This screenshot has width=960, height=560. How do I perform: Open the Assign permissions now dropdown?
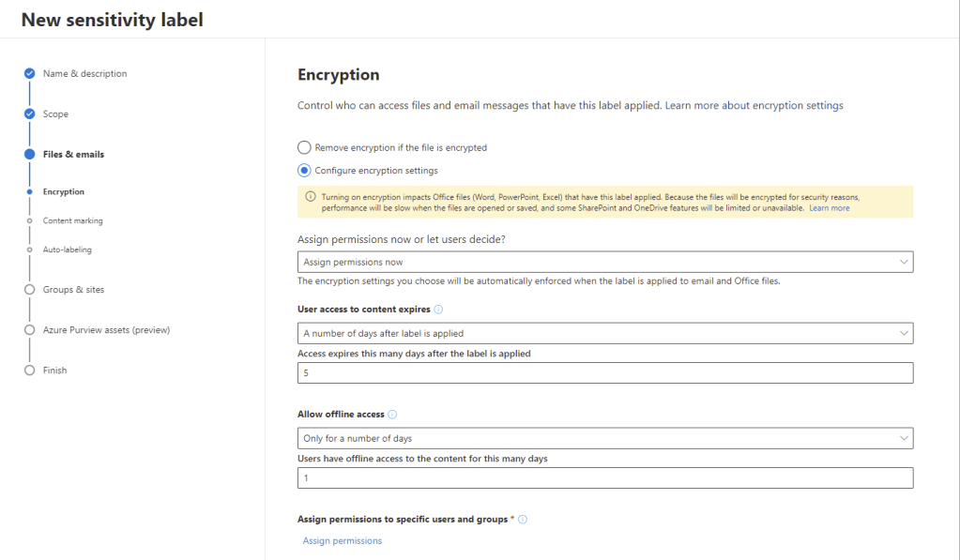point(604,262)
